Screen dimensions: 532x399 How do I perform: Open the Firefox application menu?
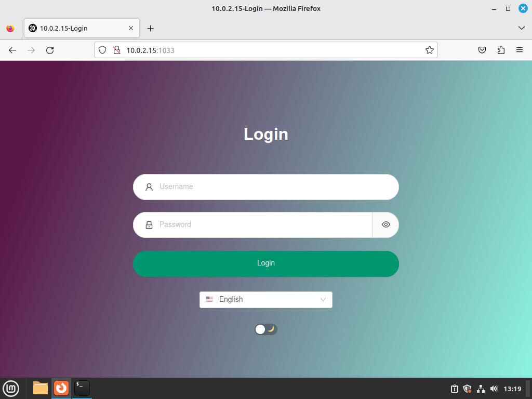[520, 50]
